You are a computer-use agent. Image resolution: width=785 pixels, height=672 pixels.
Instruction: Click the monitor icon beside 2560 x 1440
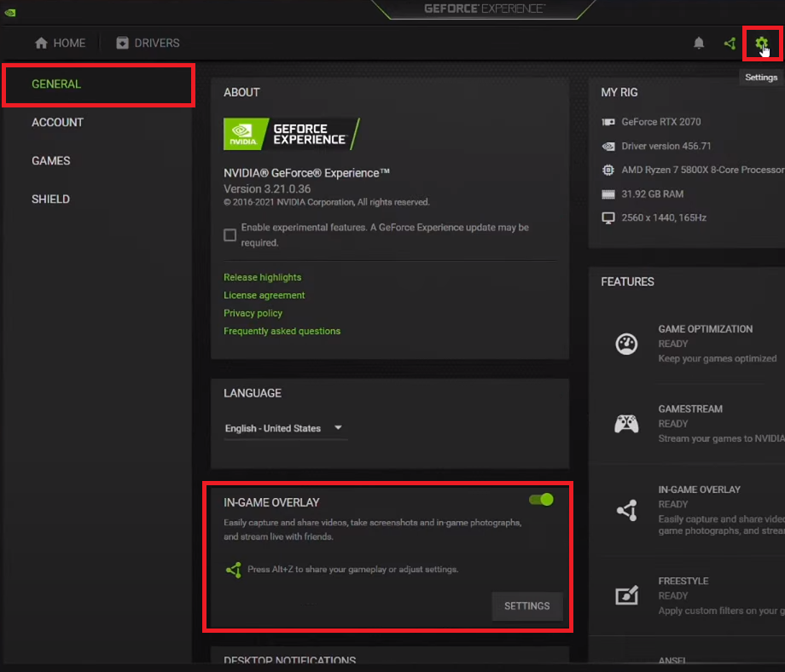608,218
